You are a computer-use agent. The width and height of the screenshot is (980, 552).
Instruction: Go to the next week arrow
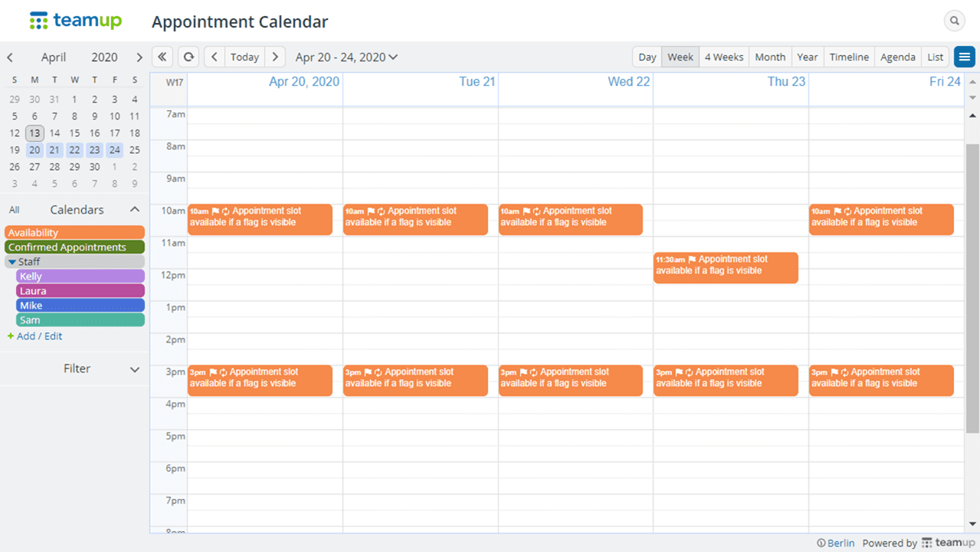coord(275,57)
